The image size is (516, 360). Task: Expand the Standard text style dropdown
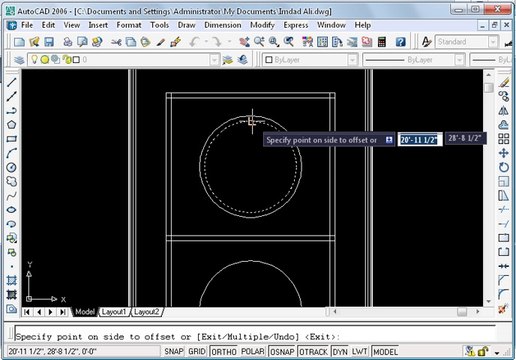point(493,42)
